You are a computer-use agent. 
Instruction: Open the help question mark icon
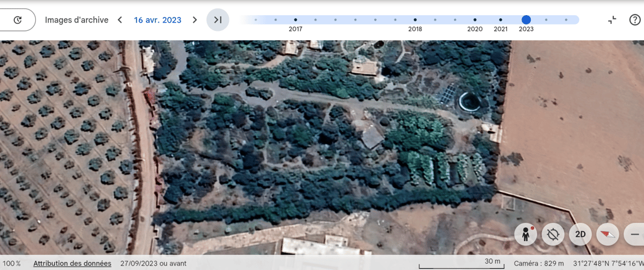(635, 20)
